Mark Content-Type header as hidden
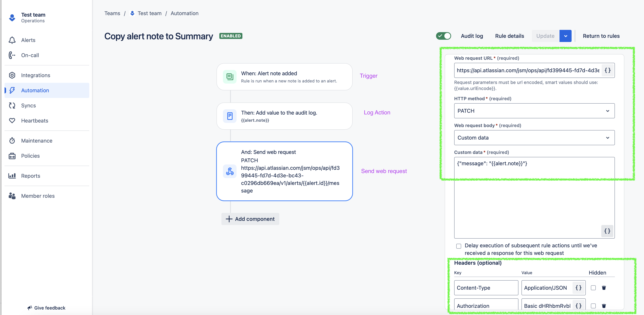The image size is (644, 315). pos(593,288)
